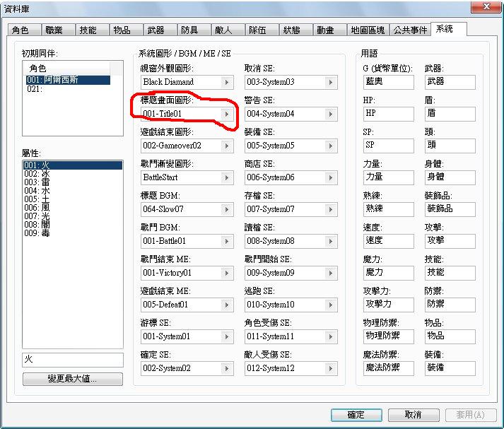Screen dimensions: 504x429
Task: Select attribute 007: 光
Action: click(73, 216)
